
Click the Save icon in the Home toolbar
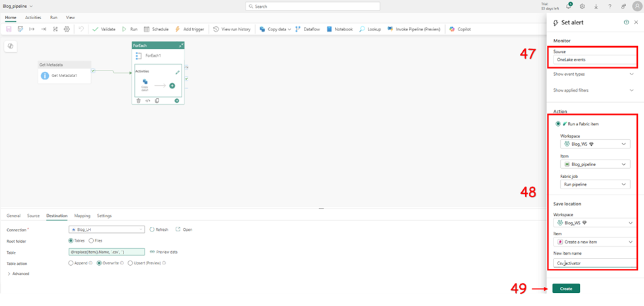(x=9, y=29)
